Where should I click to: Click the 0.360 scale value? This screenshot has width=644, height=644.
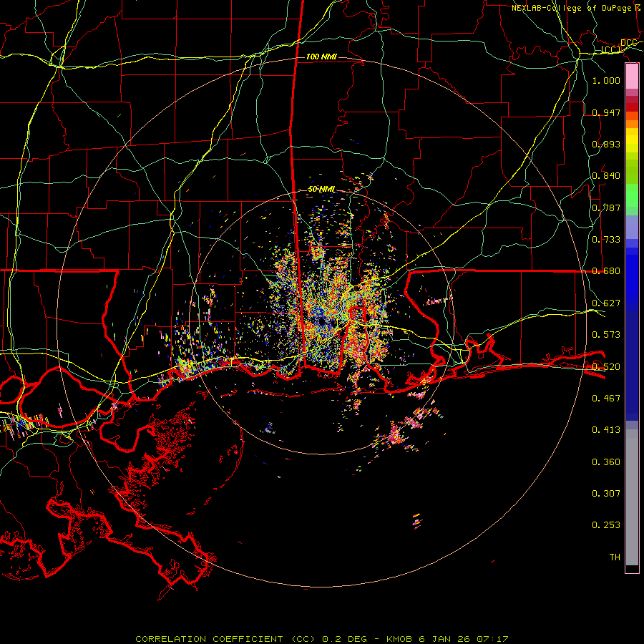606,462
